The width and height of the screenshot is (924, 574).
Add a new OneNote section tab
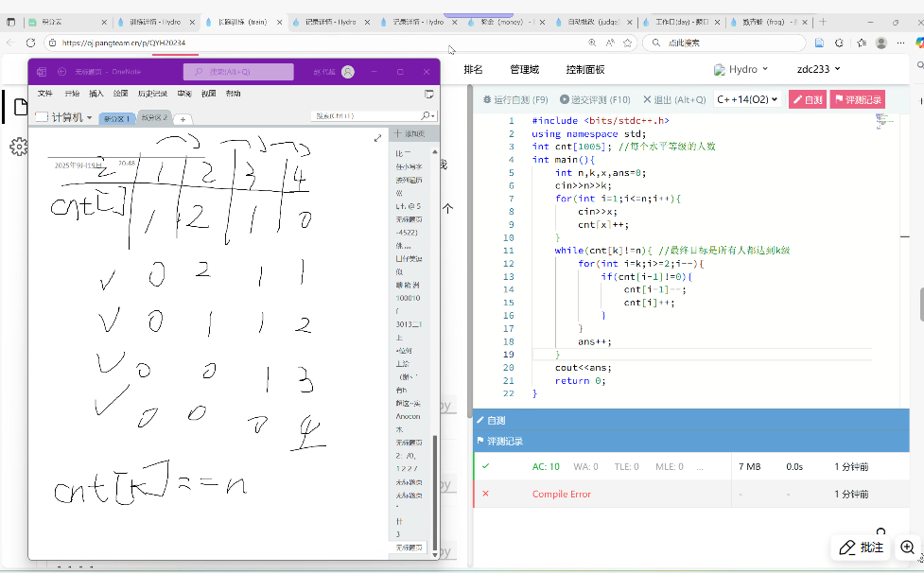tap(183, 119)
